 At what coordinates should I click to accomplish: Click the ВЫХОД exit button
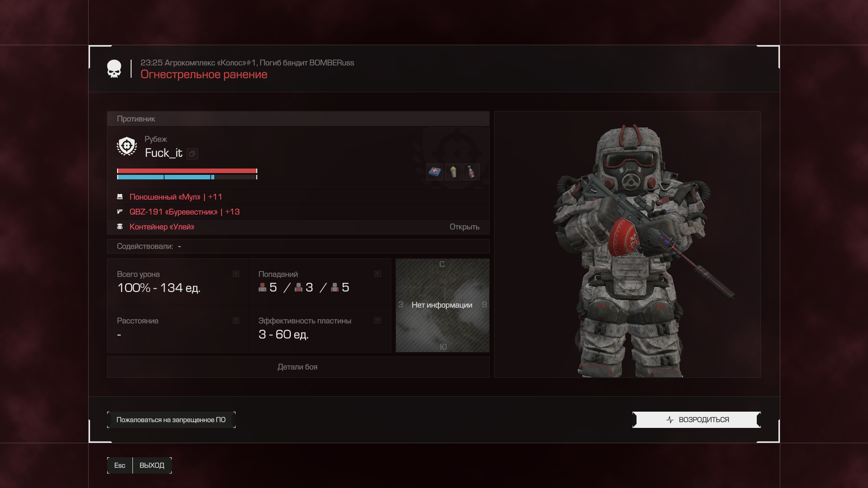coord(152,465)
